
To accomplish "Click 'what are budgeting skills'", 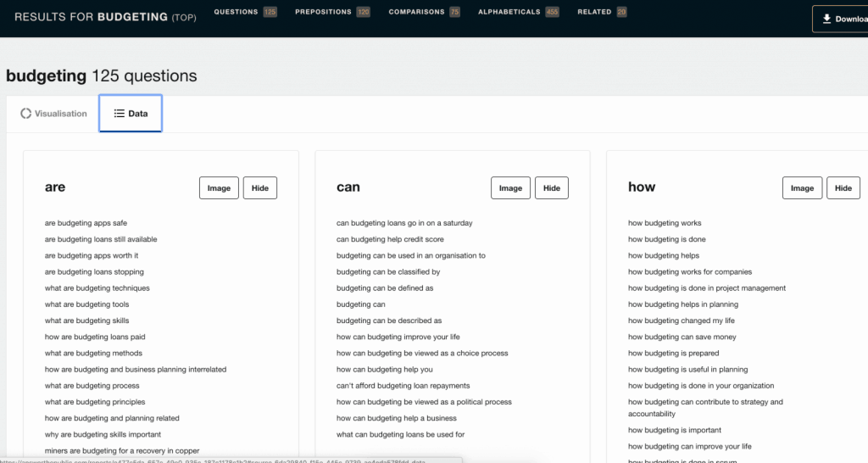I will coord(87,321).
